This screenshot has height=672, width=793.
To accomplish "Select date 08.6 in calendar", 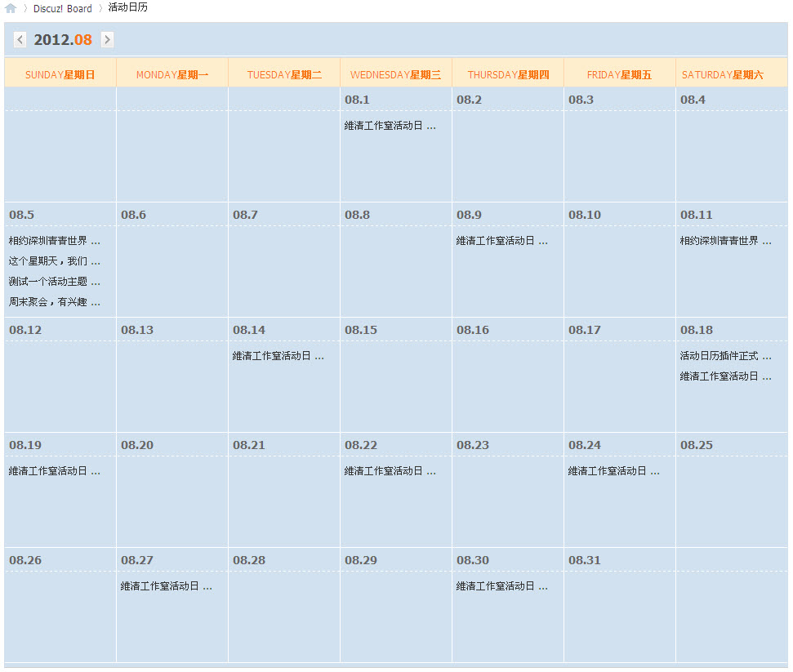I will click(133, 215).
